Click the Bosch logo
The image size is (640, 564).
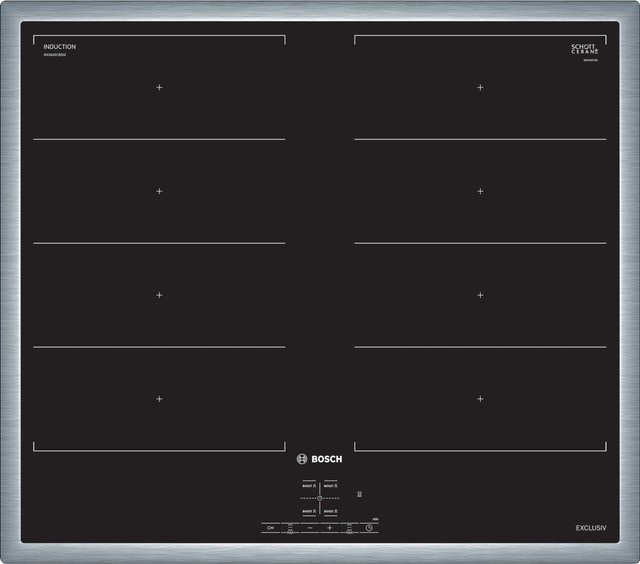320,459
